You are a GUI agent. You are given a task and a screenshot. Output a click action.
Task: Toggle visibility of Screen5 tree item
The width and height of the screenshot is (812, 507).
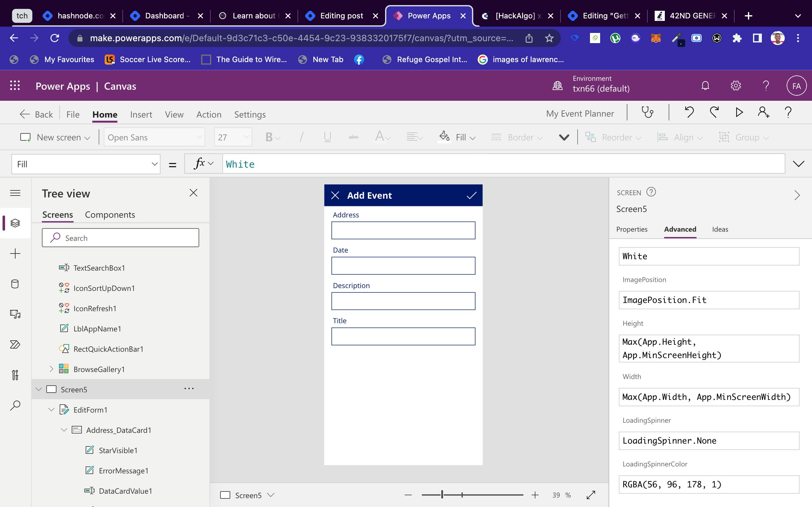pos(38,389)
